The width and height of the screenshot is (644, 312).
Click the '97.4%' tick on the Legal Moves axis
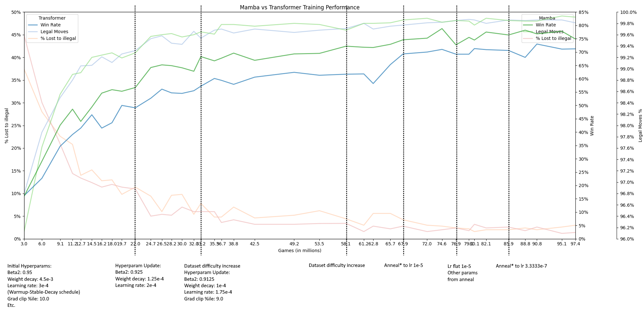(627, 160)
